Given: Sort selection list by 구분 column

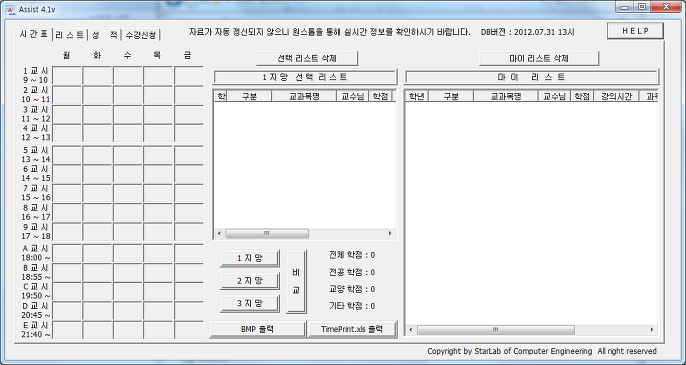Looking at the screenshot, I should [x=249, y=96].
